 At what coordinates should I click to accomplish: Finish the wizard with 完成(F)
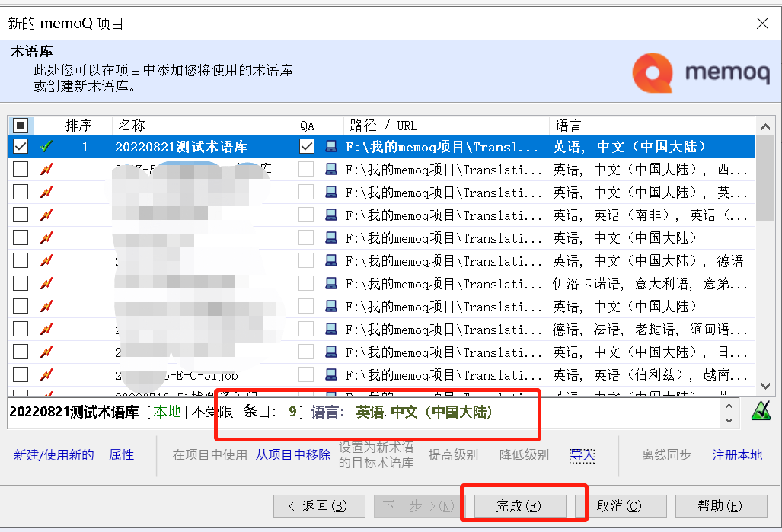[x=519, y=506]
